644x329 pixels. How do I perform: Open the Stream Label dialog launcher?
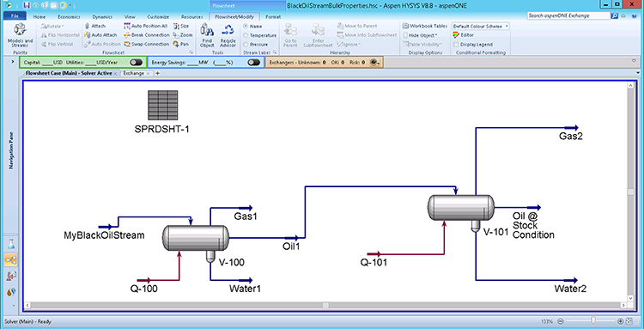[x=275, y=52]
